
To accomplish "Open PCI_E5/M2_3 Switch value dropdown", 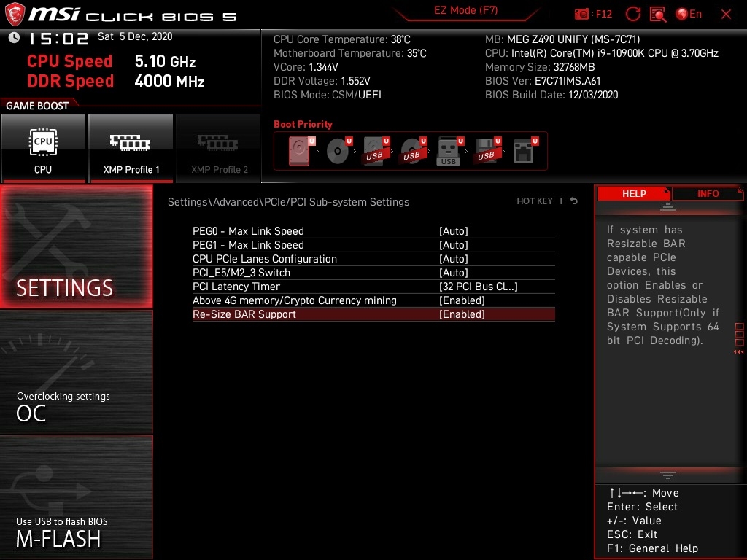I will (454, 273).
